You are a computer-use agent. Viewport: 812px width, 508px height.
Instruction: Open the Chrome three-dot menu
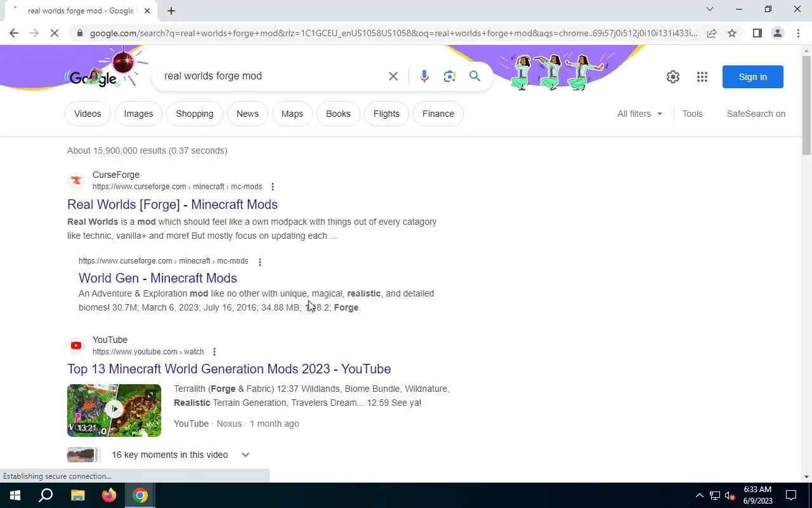tap(798, 33)
